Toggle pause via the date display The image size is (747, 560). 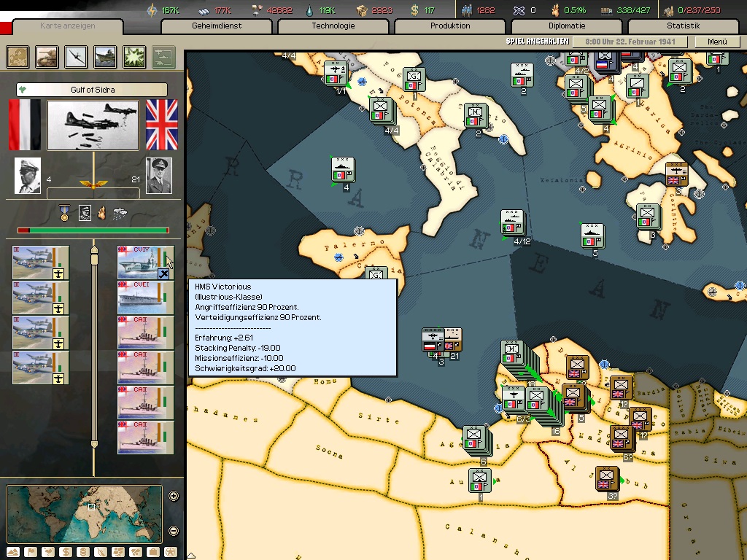(x=630, y=42)
